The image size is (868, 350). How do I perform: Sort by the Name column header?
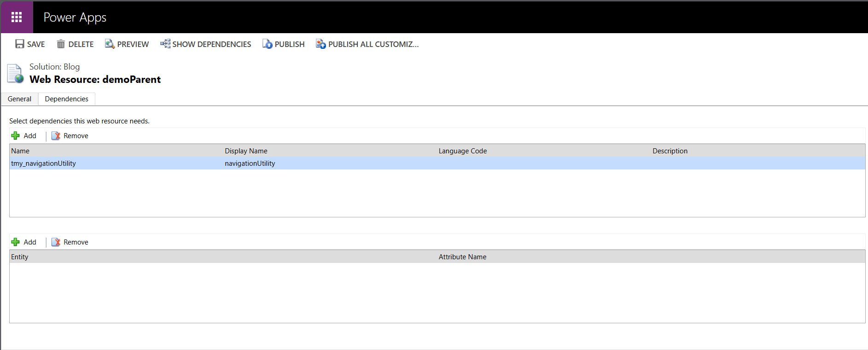(20, 151)
